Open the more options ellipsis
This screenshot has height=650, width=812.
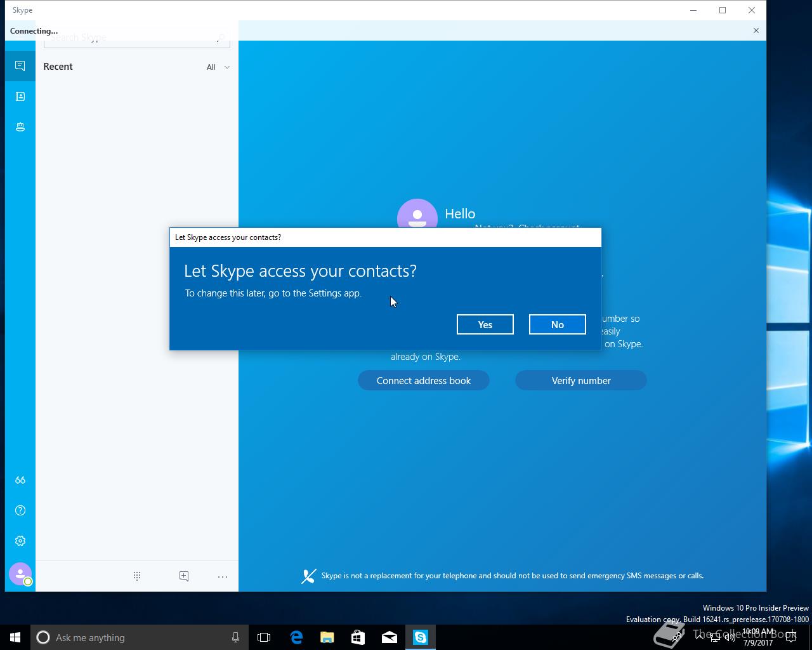click(223, 576)
